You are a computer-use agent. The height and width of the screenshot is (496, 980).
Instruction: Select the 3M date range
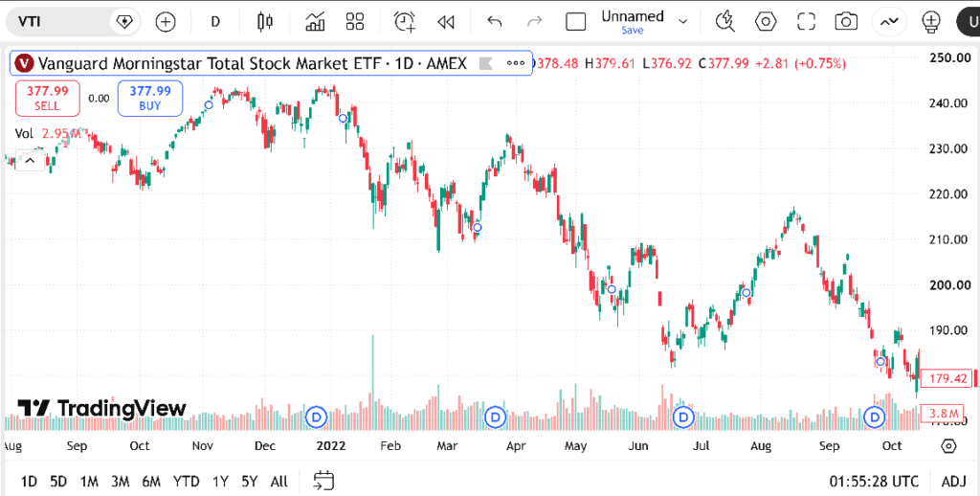120,482
